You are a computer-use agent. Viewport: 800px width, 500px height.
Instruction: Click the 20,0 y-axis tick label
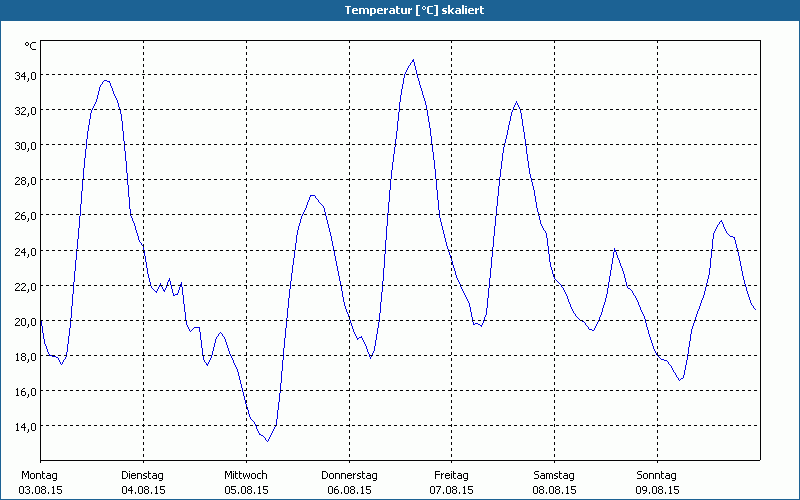(x=24, y=321)
